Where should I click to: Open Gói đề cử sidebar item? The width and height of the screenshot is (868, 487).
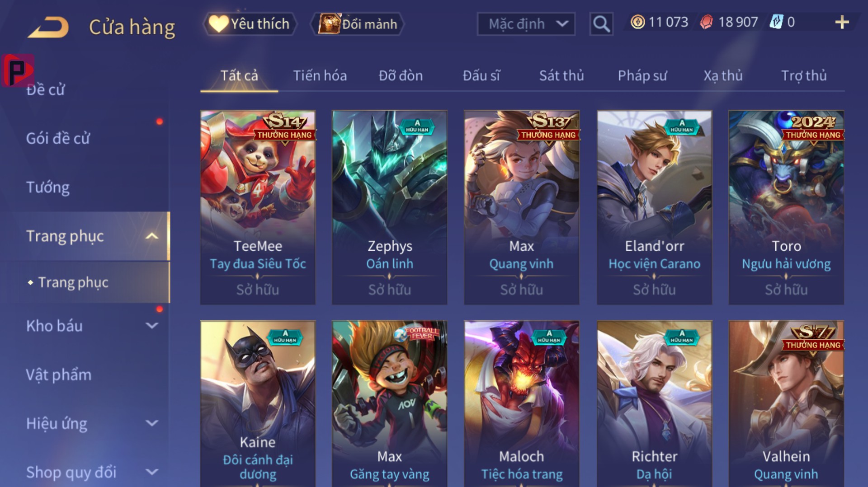pyautogui.click(x=58, y=138)
